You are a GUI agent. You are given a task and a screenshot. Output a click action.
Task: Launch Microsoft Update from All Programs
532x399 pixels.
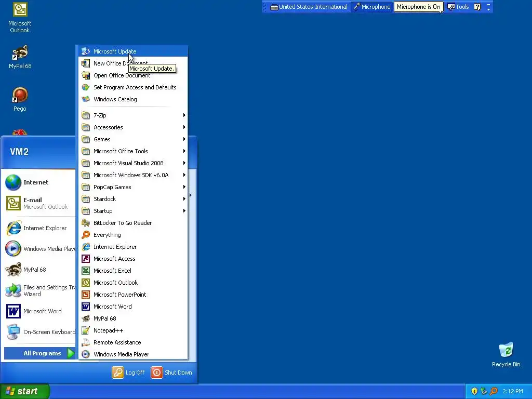click(x=133, y=51)
